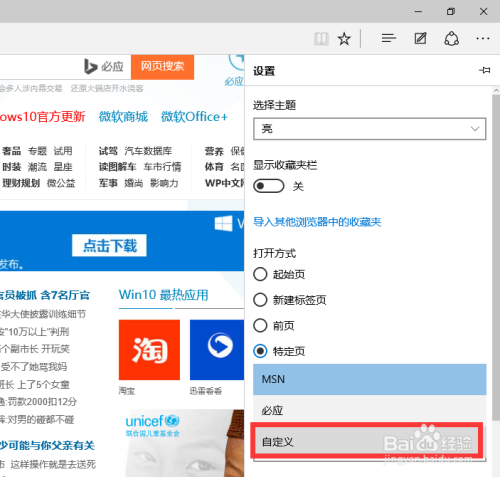Click the orange 网页搜索 button
Viewport: 500px width, 477px height.
(162, 67)
